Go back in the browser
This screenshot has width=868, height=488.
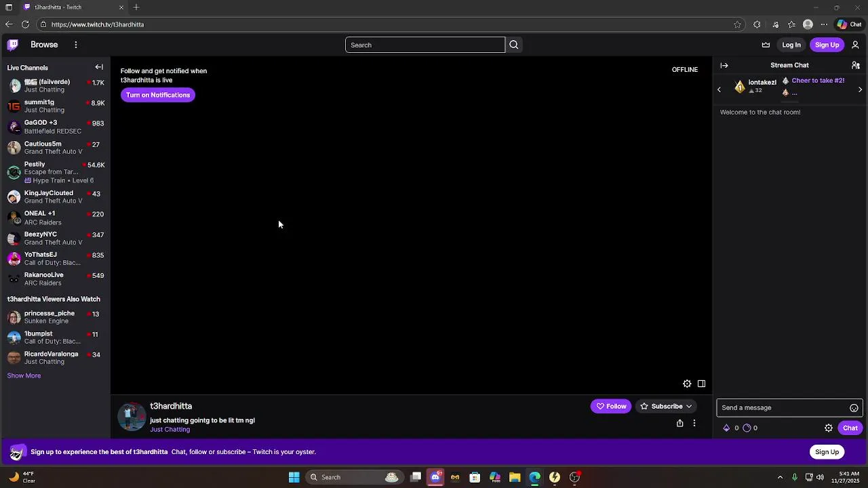(x=8, y=24)
